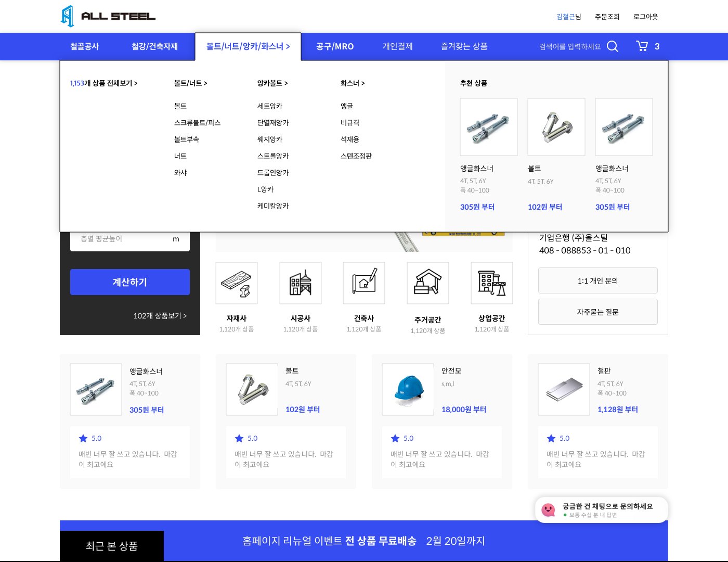Select 스텐조정판 in the submenu
The width and height of the screenshot is (728, 562).
[x=356, y=156]
